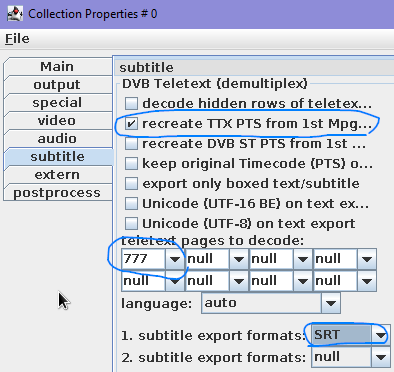Click 'teletext pages to decode:' label
The height and width of the screenshot is (372, 394).
(x=213, y=240)
